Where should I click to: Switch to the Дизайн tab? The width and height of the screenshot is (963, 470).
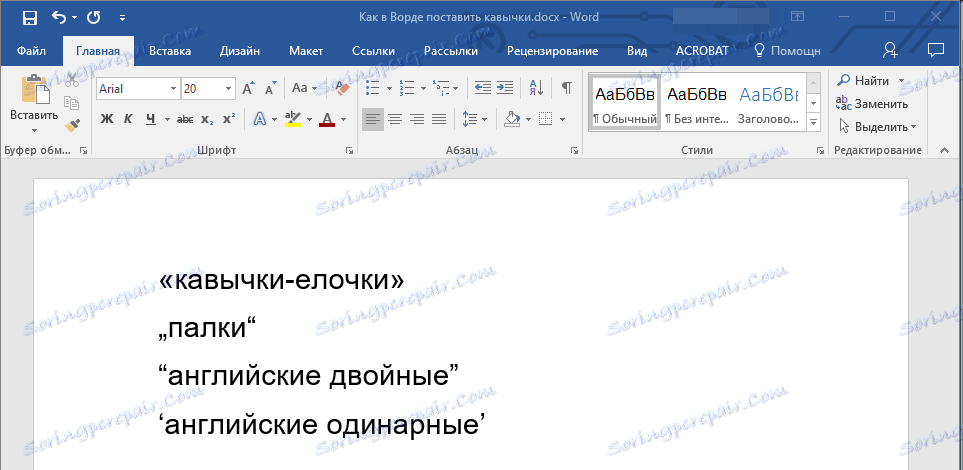[240, 51]
